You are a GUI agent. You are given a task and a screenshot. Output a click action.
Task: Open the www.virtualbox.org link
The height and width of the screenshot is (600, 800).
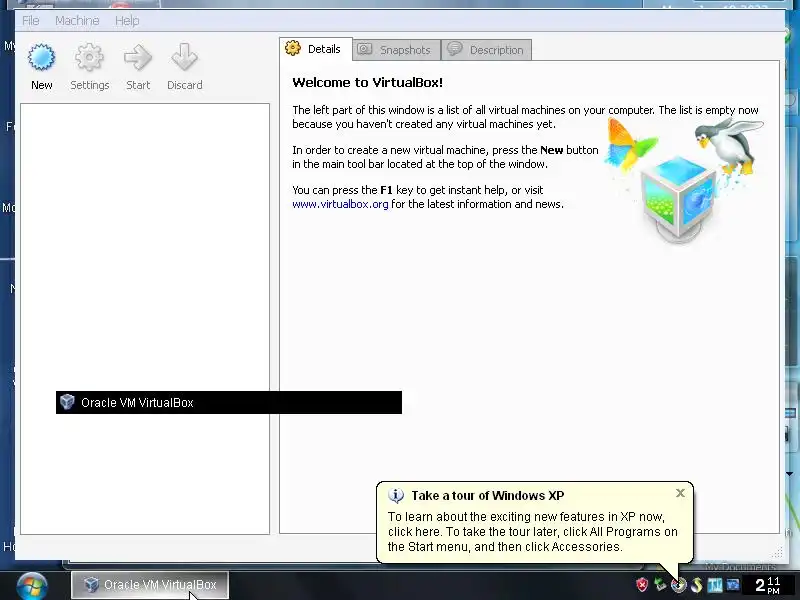tap(340, 204)
